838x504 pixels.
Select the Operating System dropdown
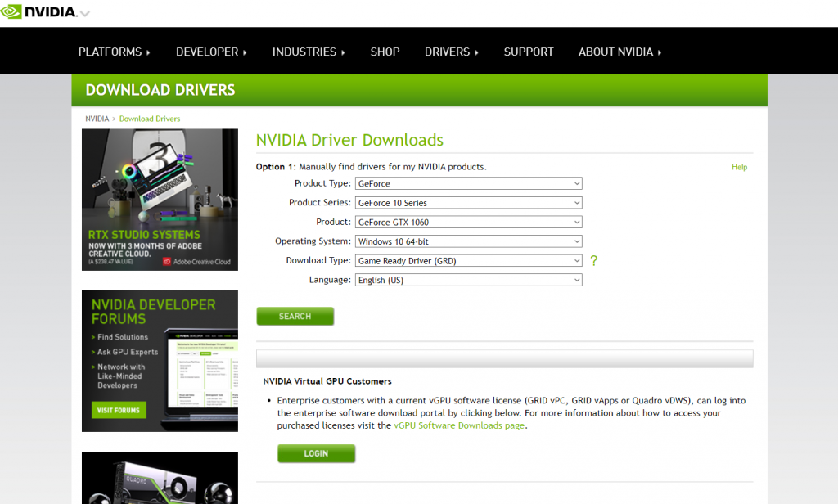(468, 241)
